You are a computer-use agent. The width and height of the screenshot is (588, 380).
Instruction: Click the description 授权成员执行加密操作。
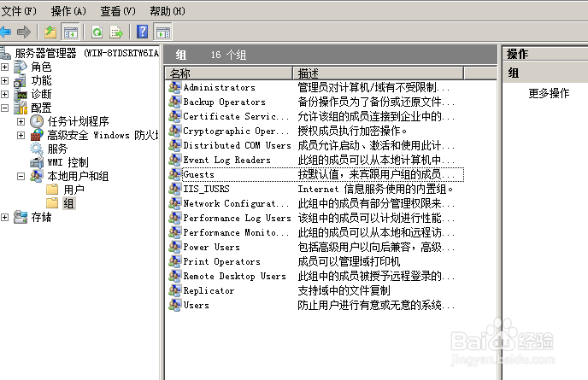point(352,131)
